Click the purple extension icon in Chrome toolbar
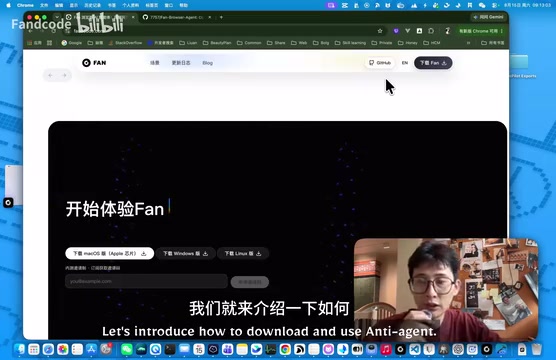The image size is (556, 360). coord(396,31)
